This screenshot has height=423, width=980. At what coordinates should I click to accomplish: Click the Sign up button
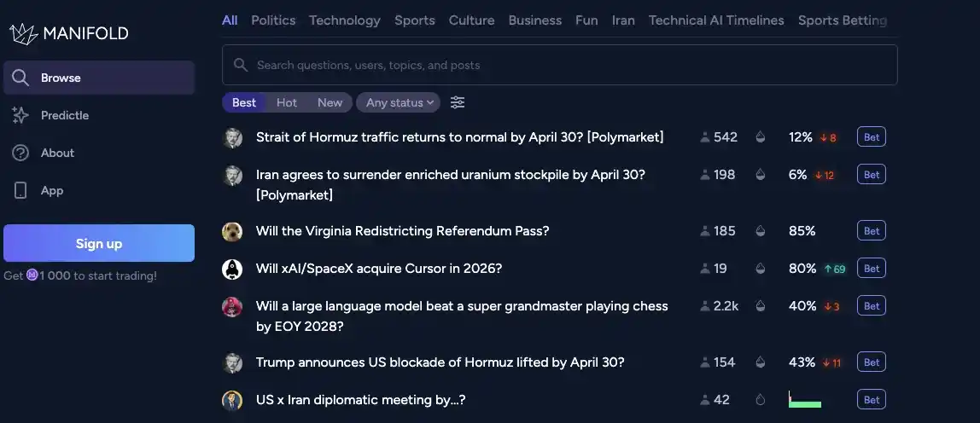click(x=99, y=243)
